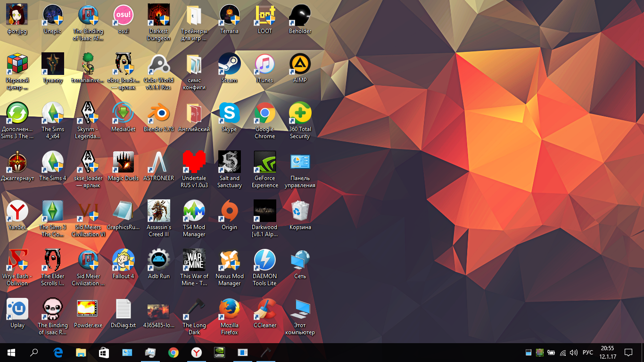Select the DAEMON Tools Lite icon

point(265,260)
